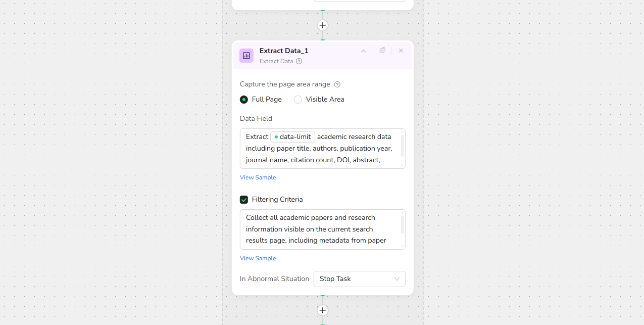Duplicate the Extract Data_1 node
644x325 pixels.
point(382,51)
